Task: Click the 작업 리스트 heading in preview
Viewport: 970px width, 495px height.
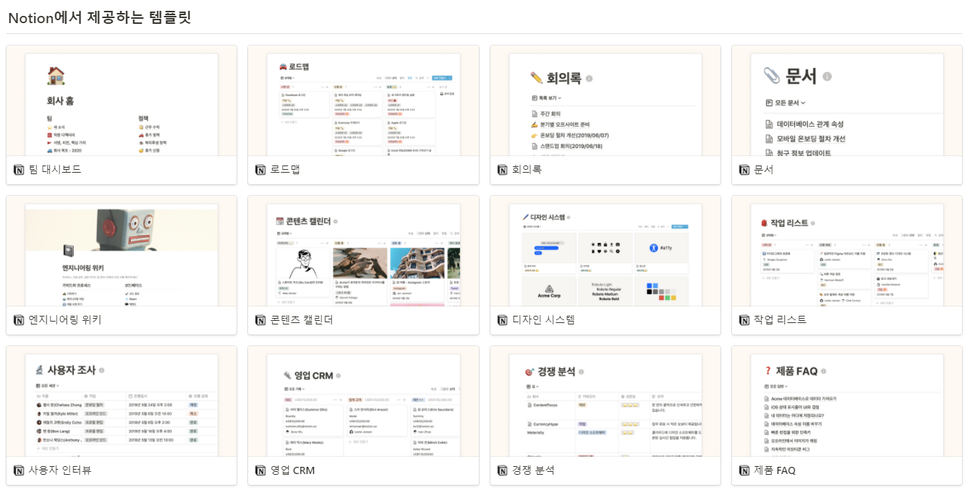Action: tap(789, 223)
